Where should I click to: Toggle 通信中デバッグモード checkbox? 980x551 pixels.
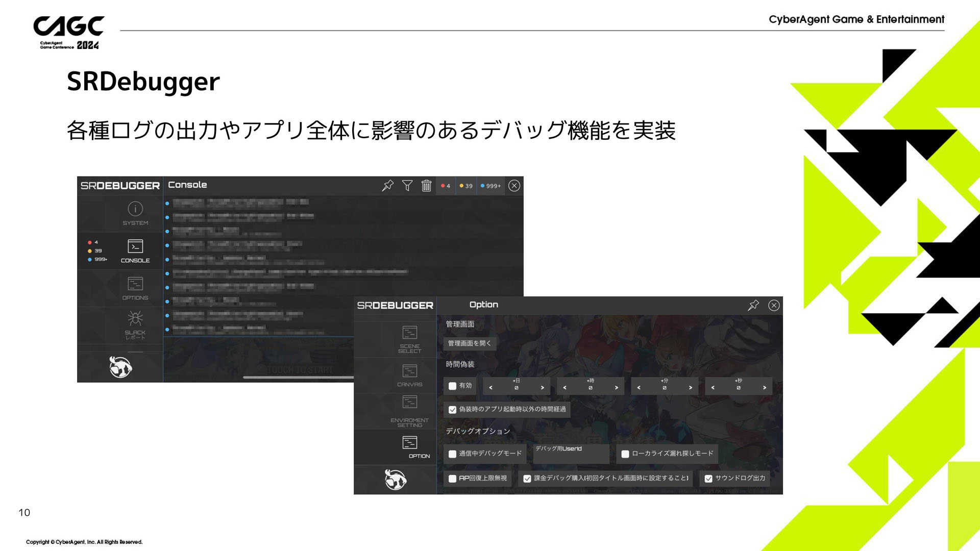[452, 454]
